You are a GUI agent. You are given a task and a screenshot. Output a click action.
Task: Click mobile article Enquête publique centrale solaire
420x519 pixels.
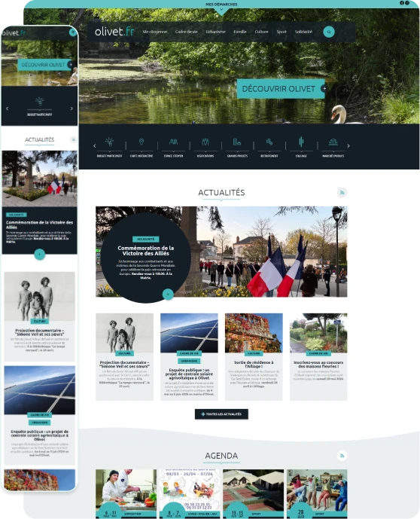(40, 435)
